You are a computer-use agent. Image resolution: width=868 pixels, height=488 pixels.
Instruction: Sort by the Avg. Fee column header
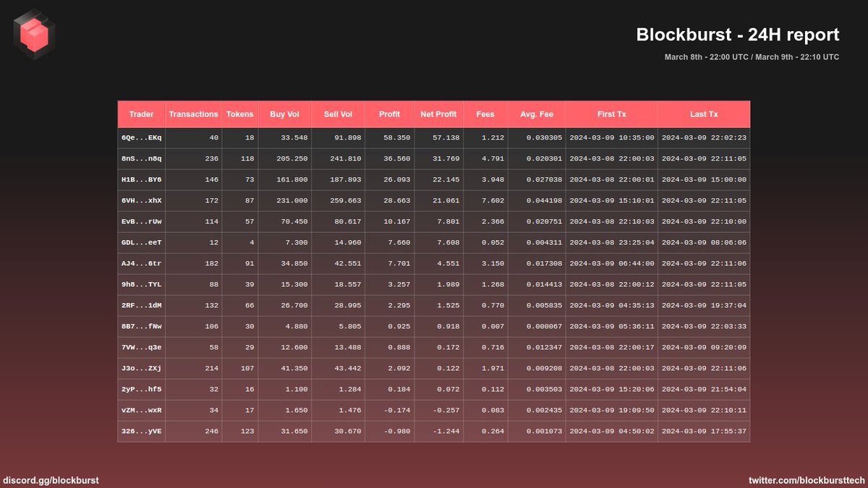(x=536, y=114)
